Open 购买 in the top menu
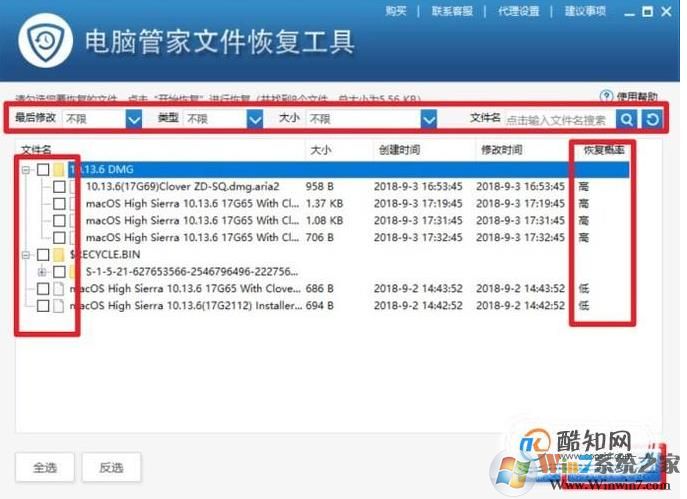This screenshot has width=687, height=499. [x=396, y=11]
